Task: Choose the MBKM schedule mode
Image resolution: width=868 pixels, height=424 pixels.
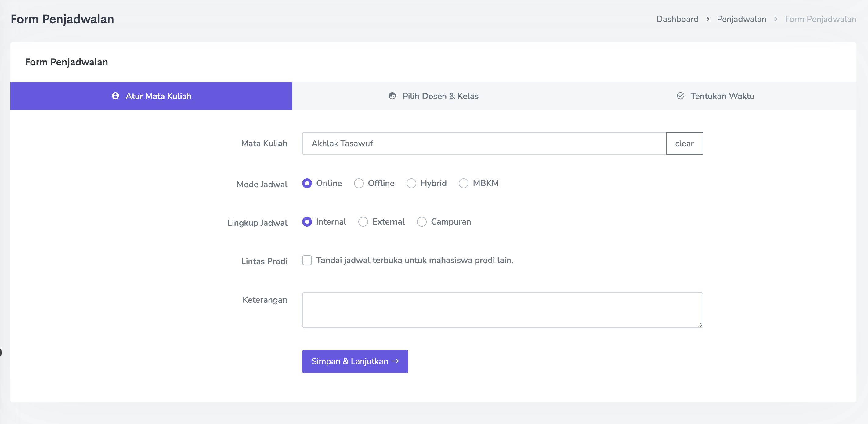Action: tap(463, 183)
